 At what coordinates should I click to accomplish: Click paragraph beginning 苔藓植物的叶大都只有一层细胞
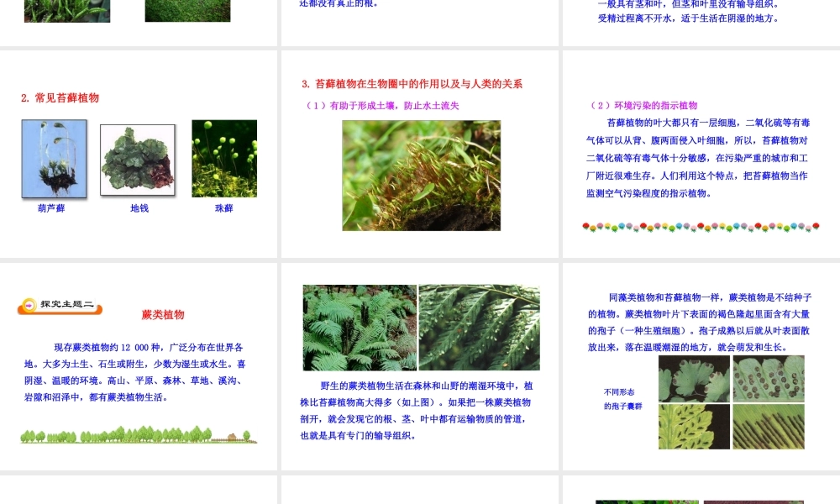coord(697,158)
